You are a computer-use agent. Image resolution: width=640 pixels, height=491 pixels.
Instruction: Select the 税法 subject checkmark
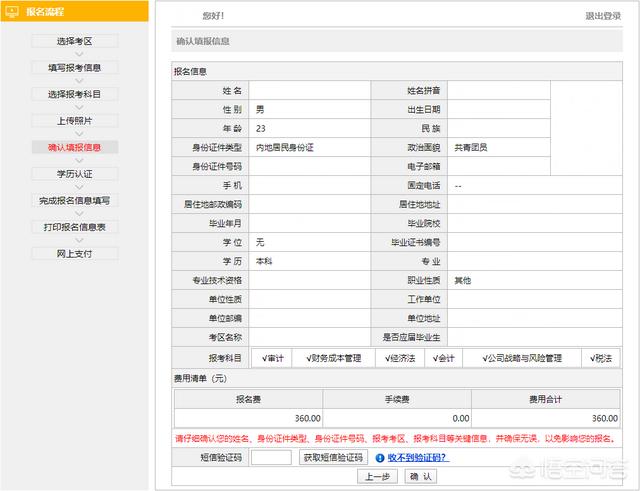click(603, 358)
